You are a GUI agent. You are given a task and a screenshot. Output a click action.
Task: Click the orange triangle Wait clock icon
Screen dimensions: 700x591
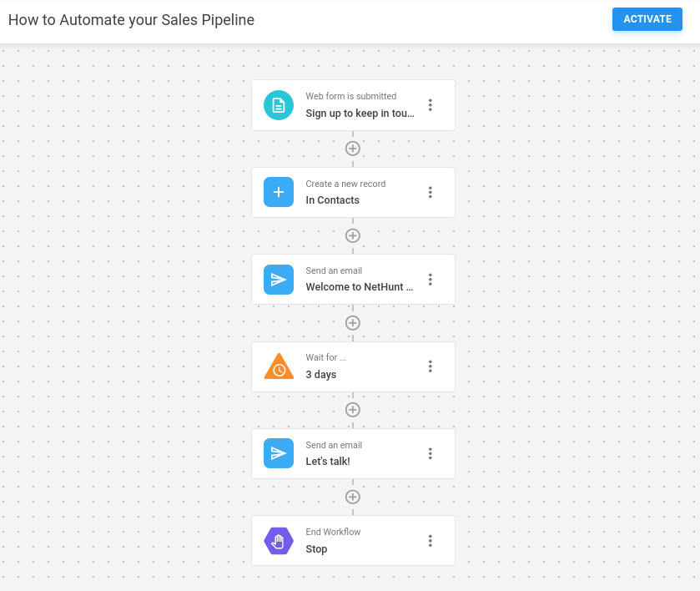[279, 367]
